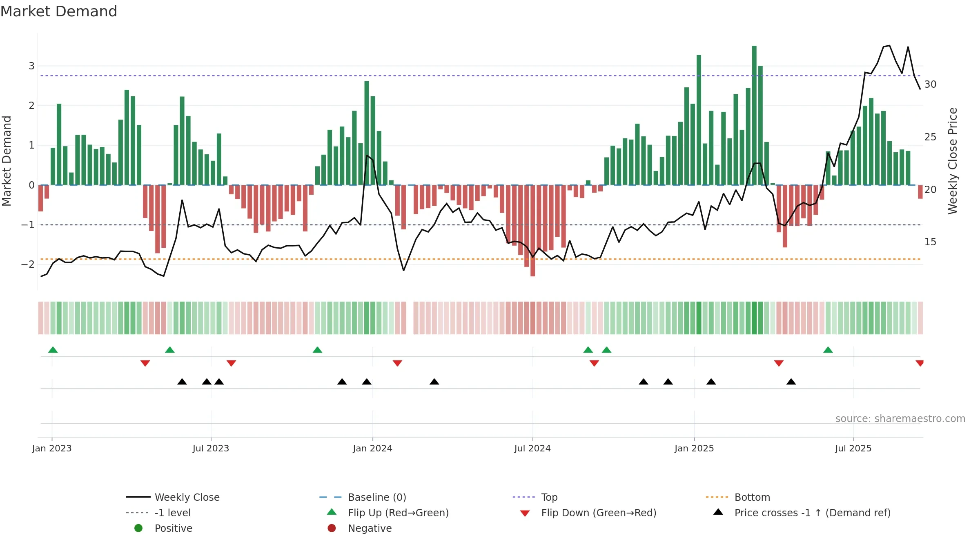
Task: Click the deepest red demand bar at Jul 2024
Action: pyautogui.click(x=532, y=231)
